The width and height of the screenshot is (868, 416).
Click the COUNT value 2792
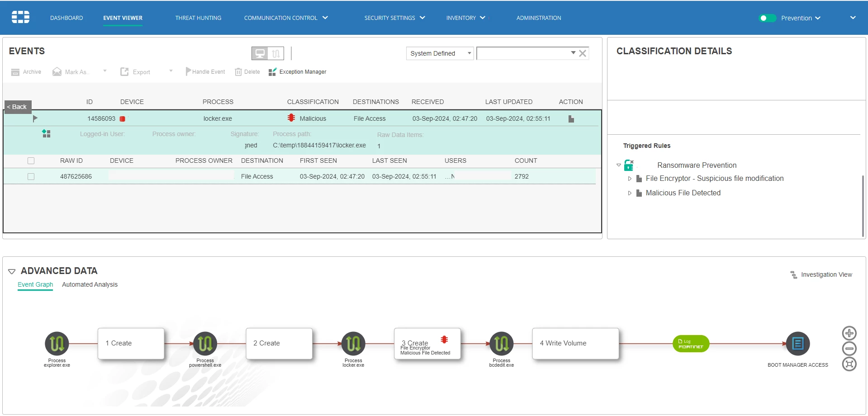pyautogui.click(x=522, y=176)
